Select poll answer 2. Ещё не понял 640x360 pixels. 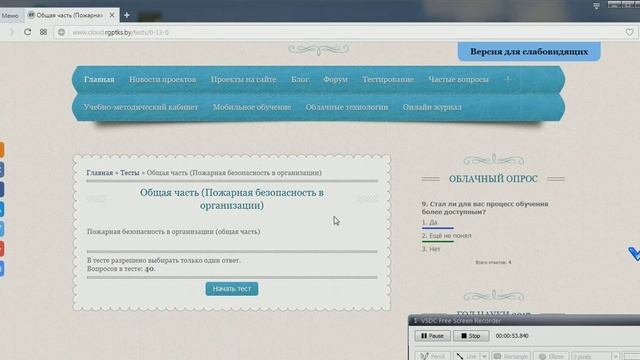pyautogui.click(x=447, y=236)
